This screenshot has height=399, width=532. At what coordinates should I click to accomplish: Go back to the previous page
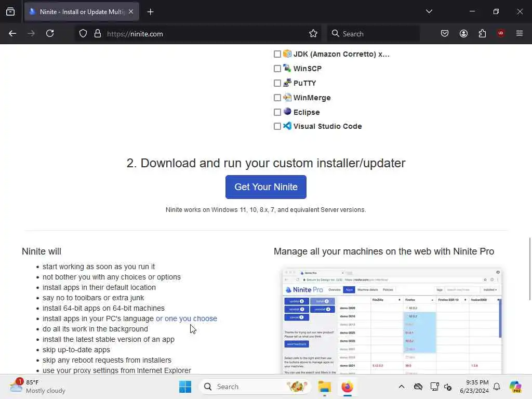(12, 34)
